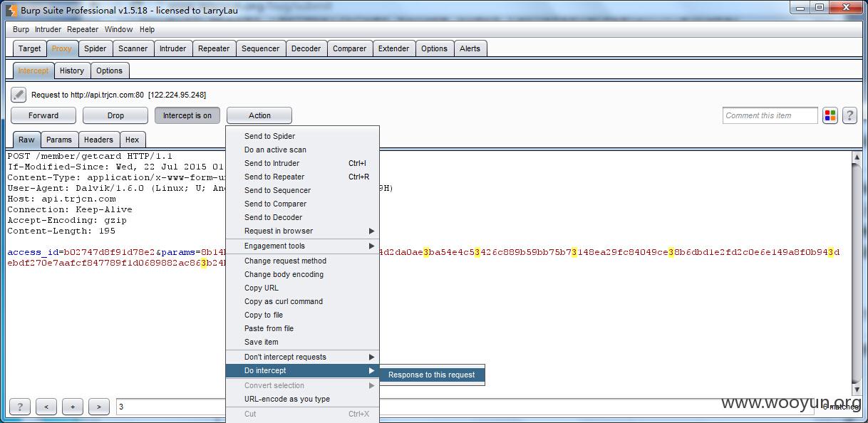The image size is (868, 423).
Task: Expand Don't intercept requests submenu
Action: click(302, 357)
